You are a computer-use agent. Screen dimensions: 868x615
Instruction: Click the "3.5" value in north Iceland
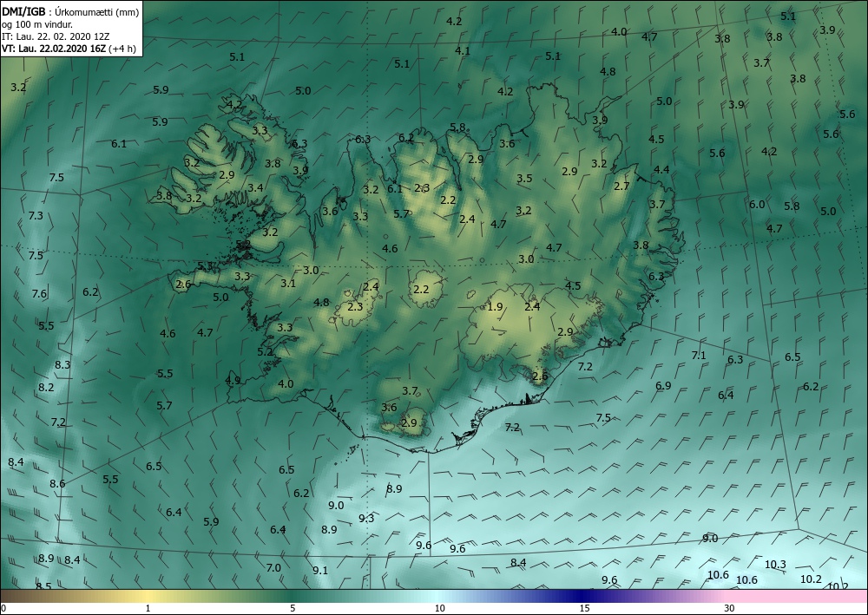524,178
